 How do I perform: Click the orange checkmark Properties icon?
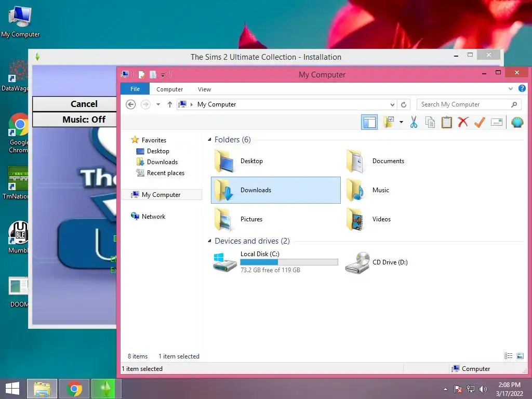point(480,122)
